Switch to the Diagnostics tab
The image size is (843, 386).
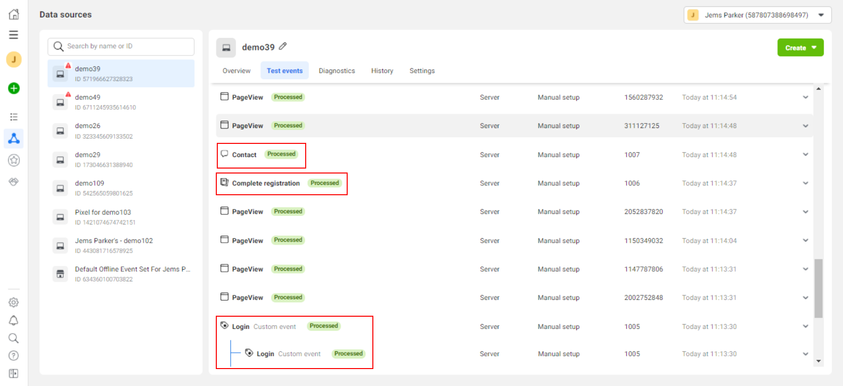(337, 70)
